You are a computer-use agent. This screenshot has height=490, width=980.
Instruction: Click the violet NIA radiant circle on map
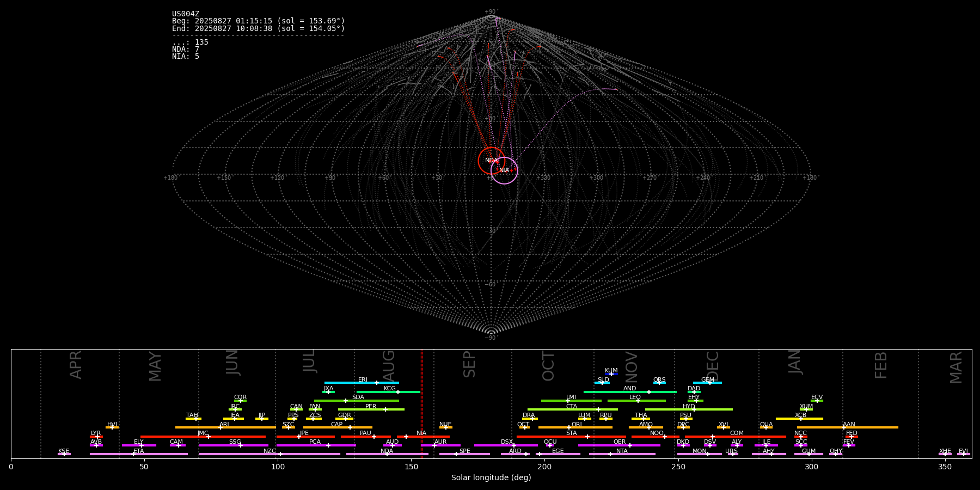[x=504, y=170]
